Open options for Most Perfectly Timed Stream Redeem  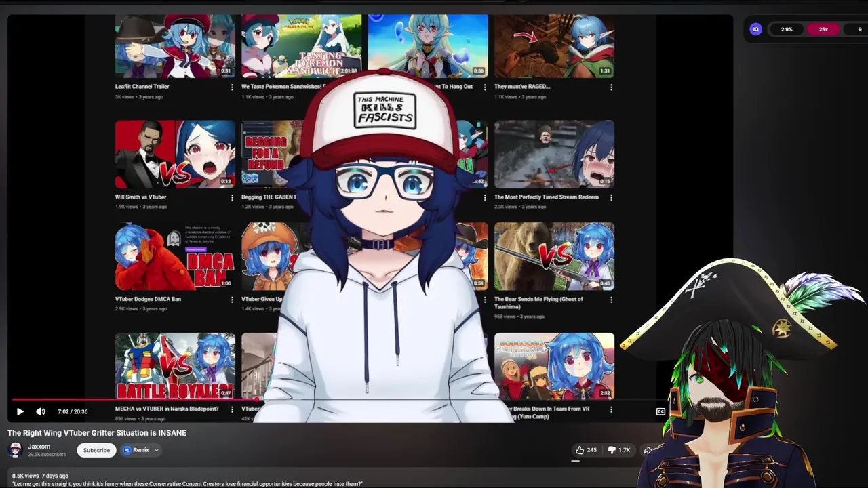(611, 197)
